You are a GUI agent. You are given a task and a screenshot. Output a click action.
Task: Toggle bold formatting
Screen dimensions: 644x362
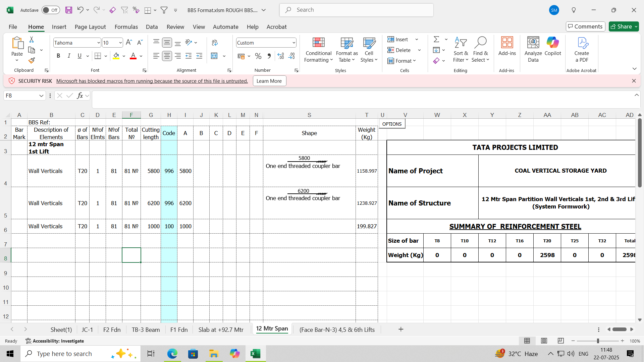pos(58,56)
